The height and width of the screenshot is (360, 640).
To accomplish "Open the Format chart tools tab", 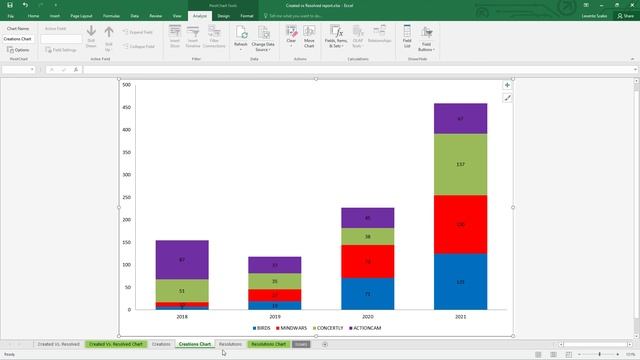I will 247,16.
